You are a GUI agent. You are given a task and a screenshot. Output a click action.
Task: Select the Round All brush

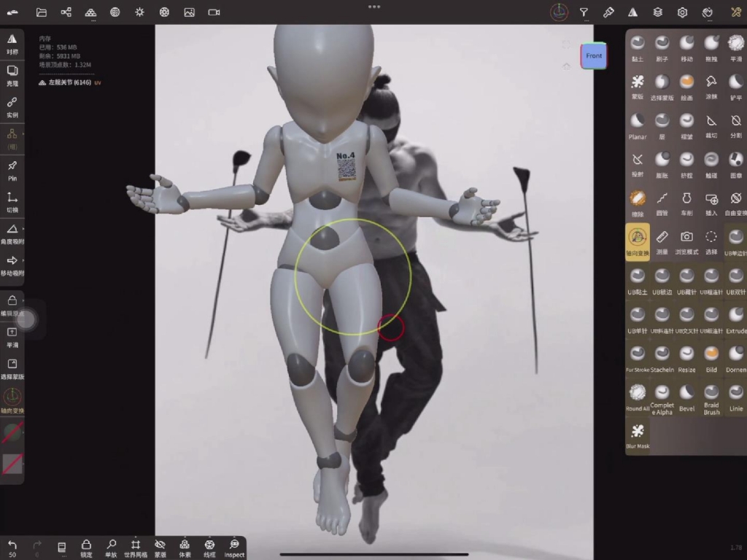pyautogui.click(x=638, y=398)
